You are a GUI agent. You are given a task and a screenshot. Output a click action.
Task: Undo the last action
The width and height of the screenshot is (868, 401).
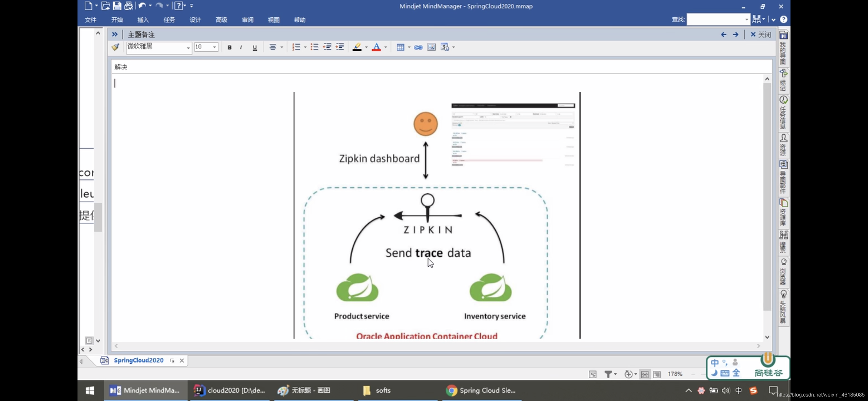point(142,6)
